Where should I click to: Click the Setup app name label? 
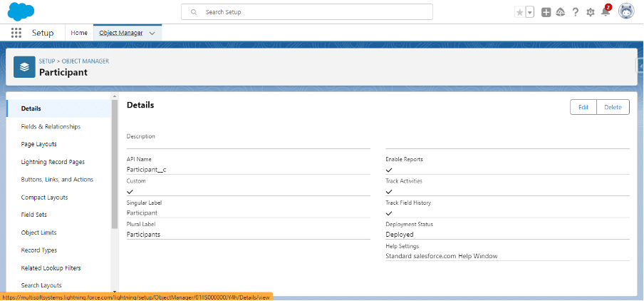[x=43, y=34]
